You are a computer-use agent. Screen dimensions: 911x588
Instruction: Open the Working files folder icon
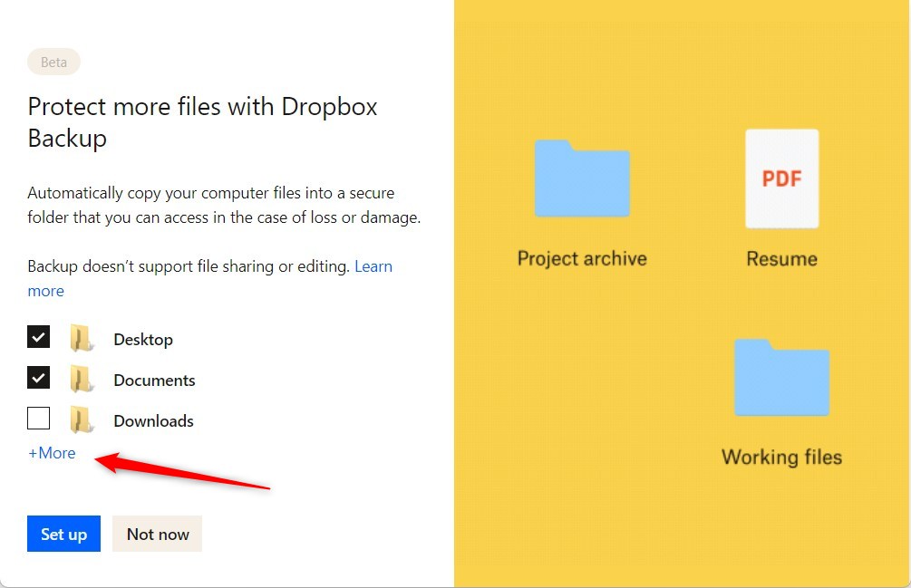coord(781,377)
